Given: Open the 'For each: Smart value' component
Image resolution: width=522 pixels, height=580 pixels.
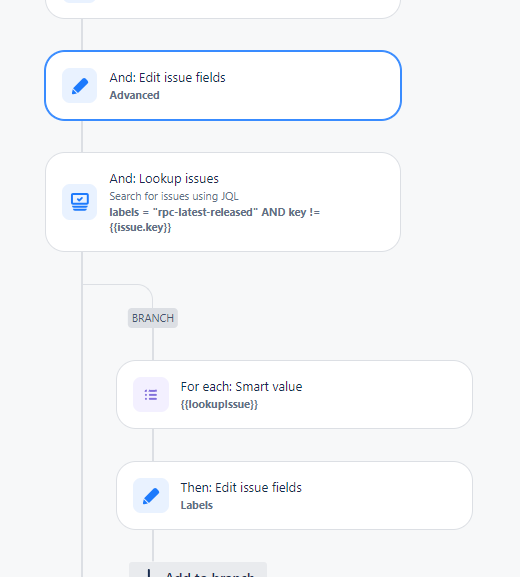Looking at the screenshot, I should tap(294, 395).
